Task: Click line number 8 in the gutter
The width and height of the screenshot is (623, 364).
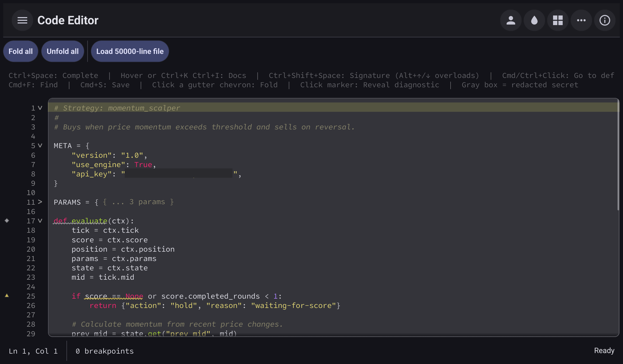Action: point(33,174)
